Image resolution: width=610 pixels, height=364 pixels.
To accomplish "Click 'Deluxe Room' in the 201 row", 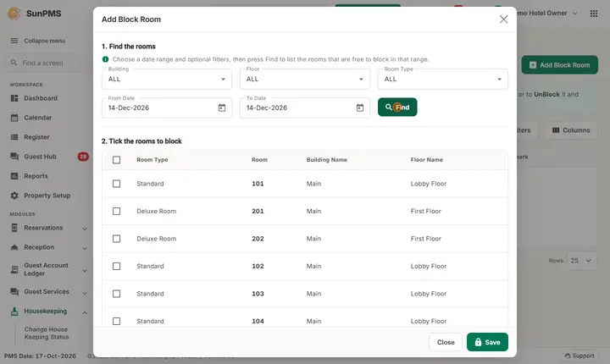I will (157, 211).
